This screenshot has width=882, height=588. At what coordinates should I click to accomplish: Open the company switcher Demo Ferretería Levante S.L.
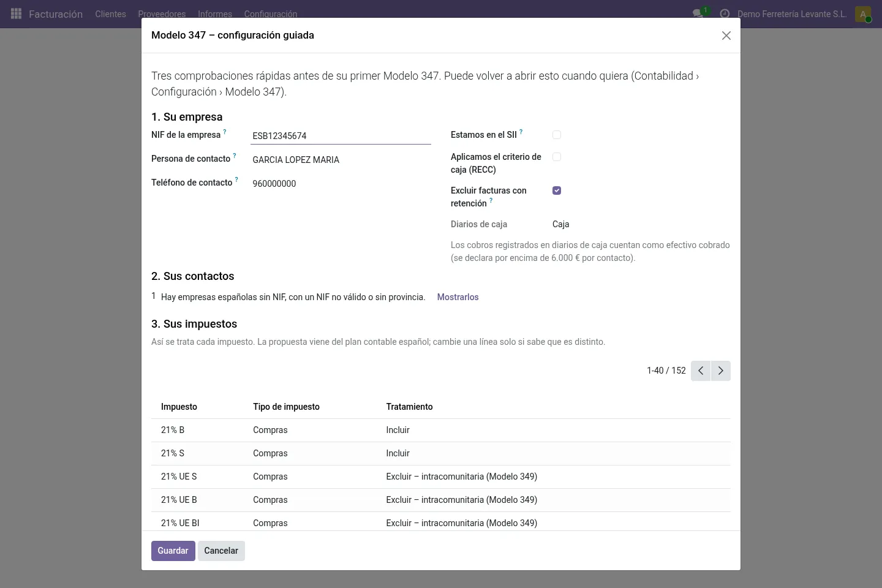(792, 13)
